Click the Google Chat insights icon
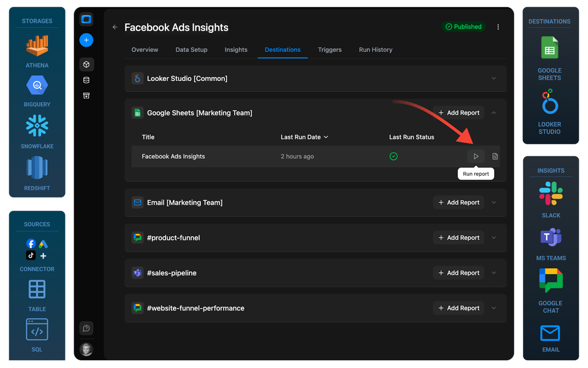This screenshot has height=368, width=588. click(551, 281)
